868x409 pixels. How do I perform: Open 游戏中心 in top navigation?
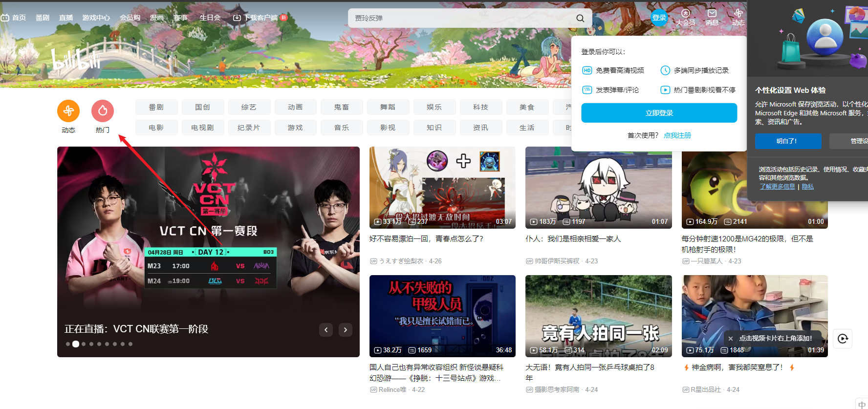coord(96,18)
